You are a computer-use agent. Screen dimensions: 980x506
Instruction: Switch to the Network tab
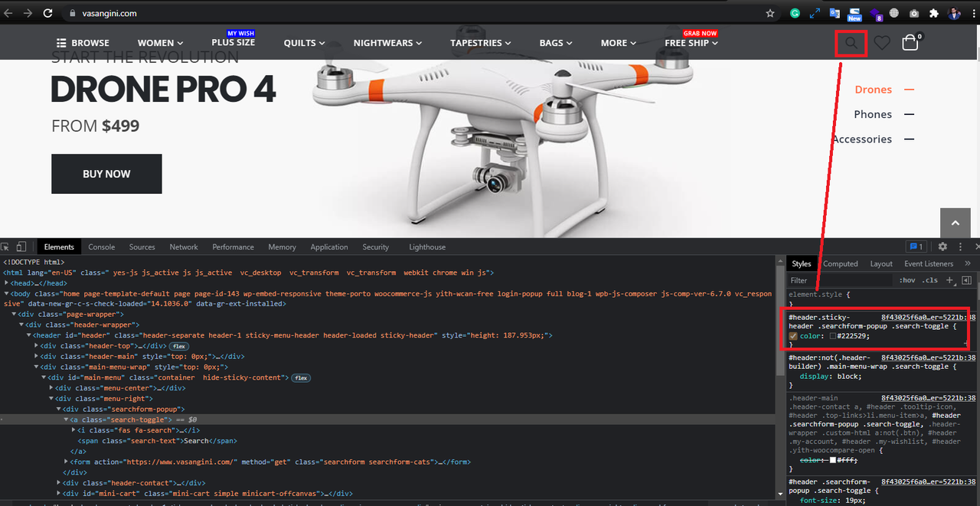[x=184, y=246]
